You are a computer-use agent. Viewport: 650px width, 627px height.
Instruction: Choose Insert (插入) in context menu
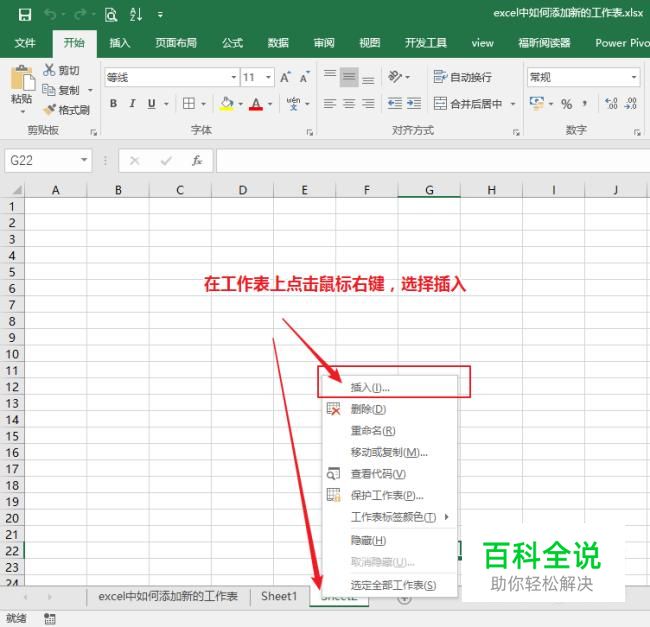click(389, 387)
